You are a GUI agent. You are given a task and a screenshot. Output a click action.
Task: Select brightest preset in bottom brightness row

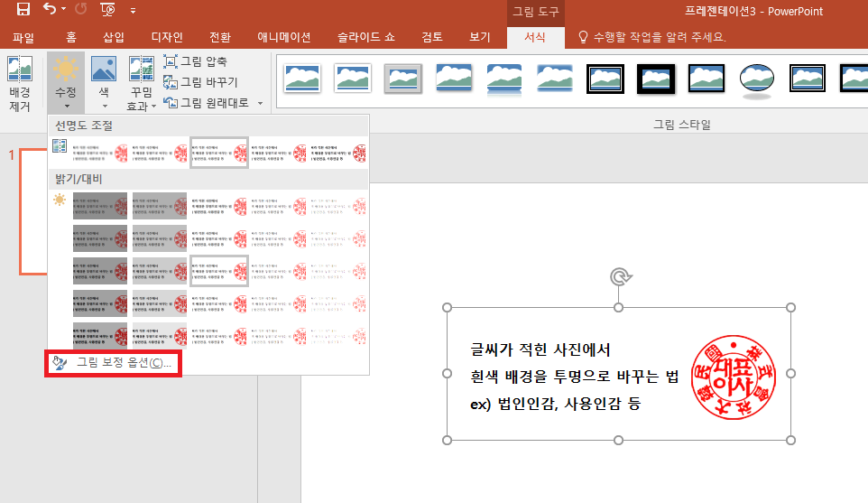337,336
